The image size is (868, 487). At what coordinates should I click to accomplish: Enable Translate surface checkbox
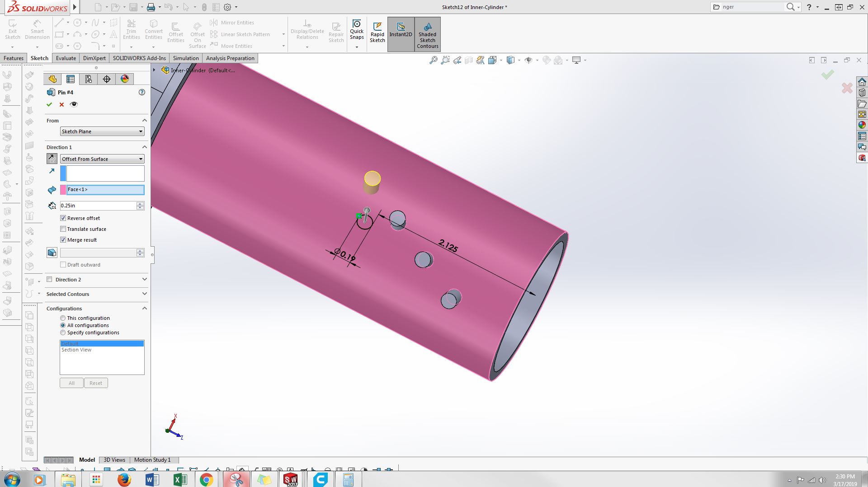[x=63, y=229]
